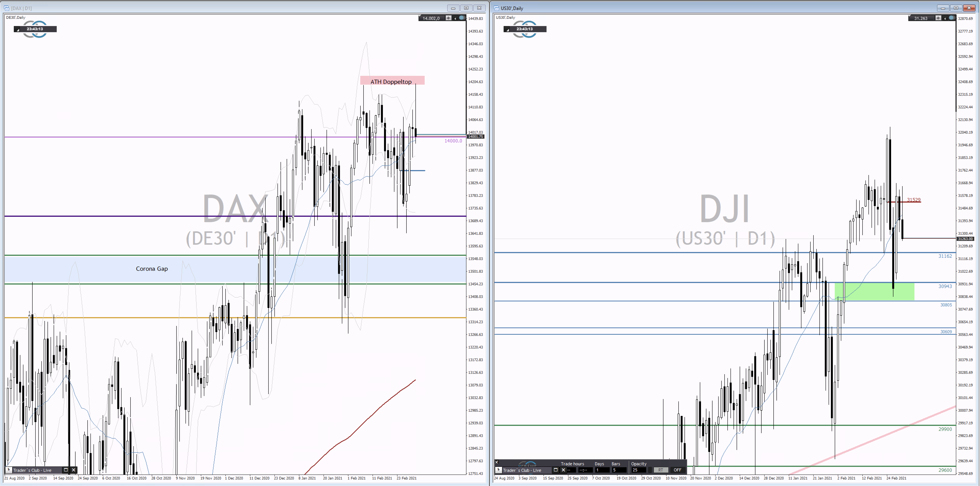This screenshot has width=980, height=486.
Task: Click the US30',Daily symbol label
Action: click(506, 17)
